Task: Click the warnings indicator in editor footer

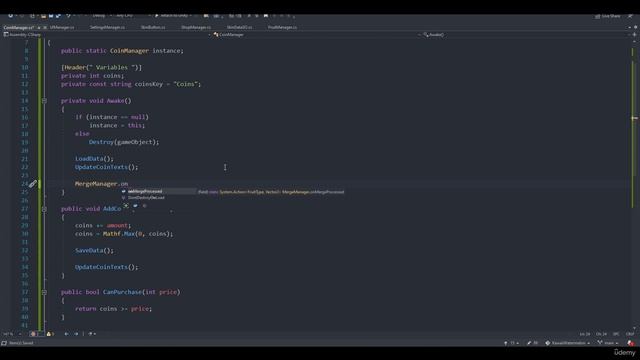Action: click(x=50, y=334)
